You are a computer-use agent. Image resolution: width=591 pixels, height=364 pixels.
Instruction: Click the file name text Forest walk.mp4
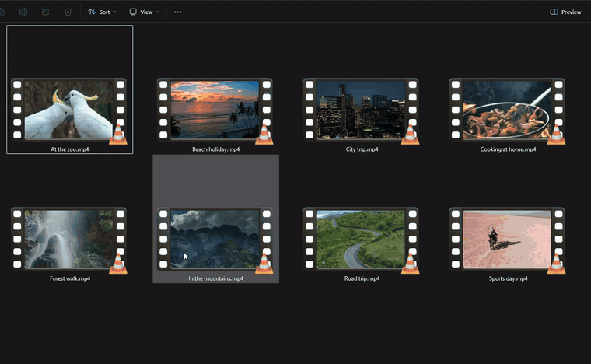click(x=70, y=278)
